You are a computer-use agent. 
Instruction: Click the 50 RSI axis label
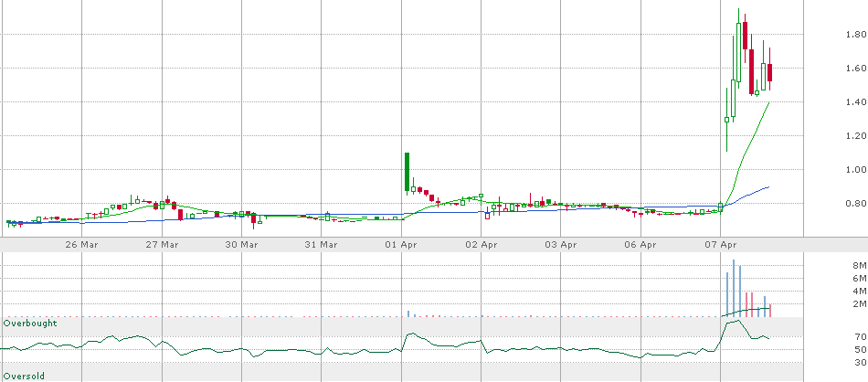pyautogui.click(x=861, y=349)
